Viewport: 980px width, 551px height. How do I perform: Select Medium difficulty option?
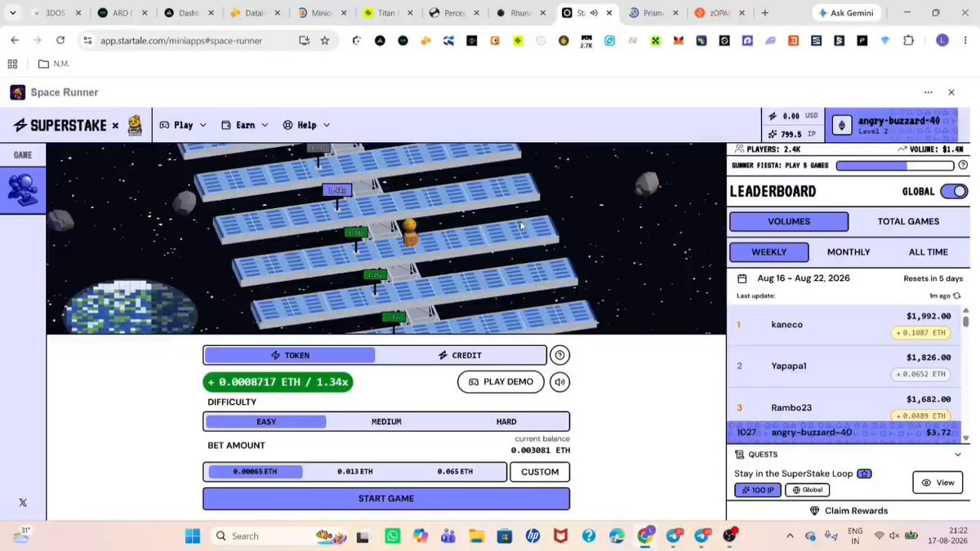pos(386,422)
